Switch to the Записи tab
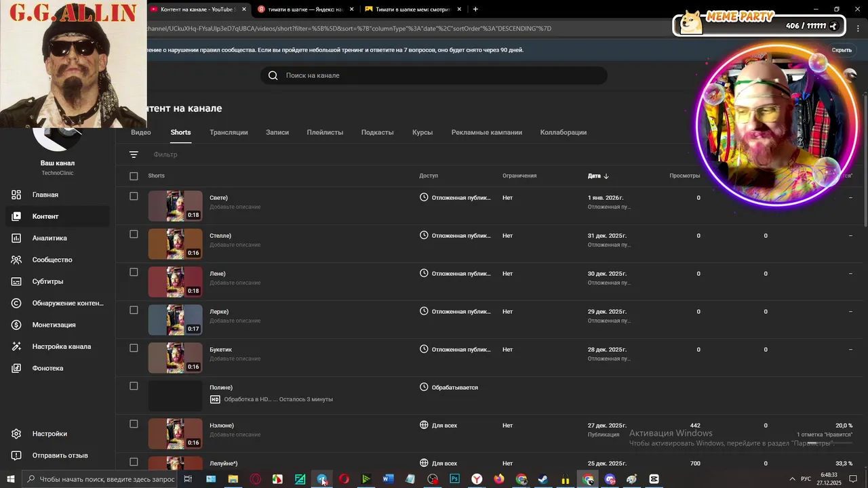 click(x=277, y=132)
